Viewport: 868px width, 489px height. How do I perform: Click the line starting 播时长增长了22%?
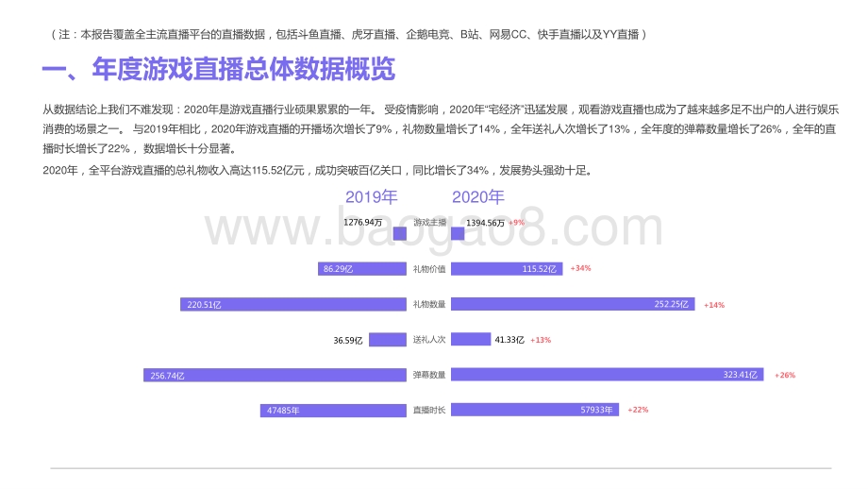141,148
